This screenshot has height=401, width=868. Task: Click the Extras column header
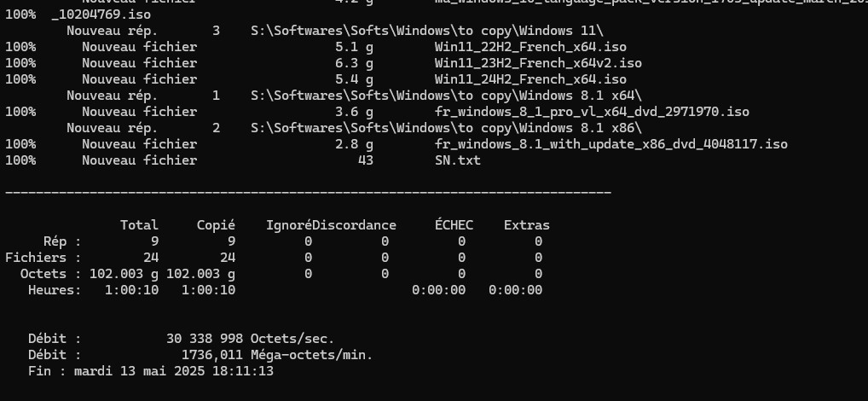(526, 225)
